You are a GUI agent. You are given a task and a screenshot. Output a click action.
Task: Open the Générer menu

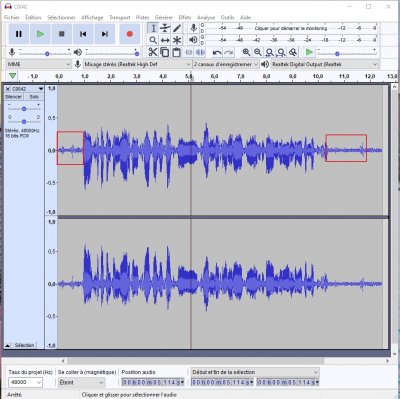click(164, 17)
